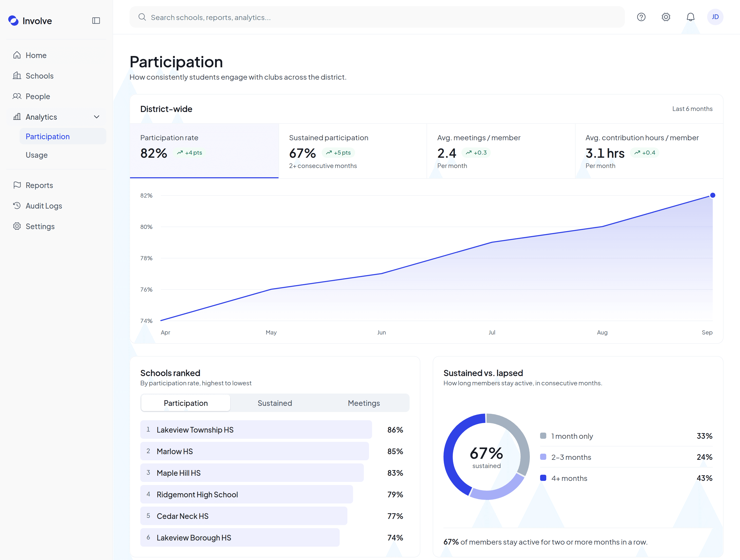Click in the search schools input field
The image size is (740, 560).
(x=377, y=17)
